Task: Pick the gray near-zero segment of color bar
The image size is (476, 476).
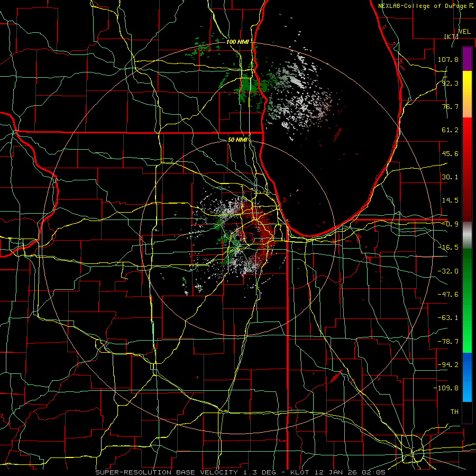Action: coord(467,235)
